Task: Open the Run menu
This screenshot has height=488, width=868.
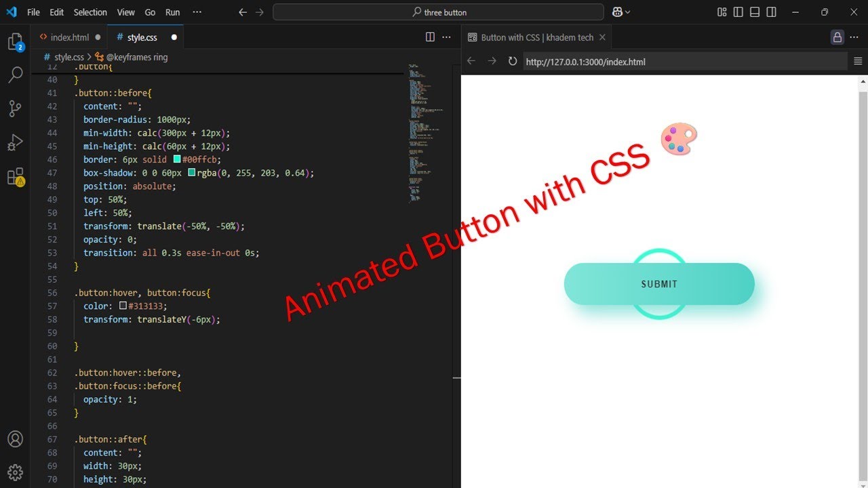Action: (x=173, y=12)
